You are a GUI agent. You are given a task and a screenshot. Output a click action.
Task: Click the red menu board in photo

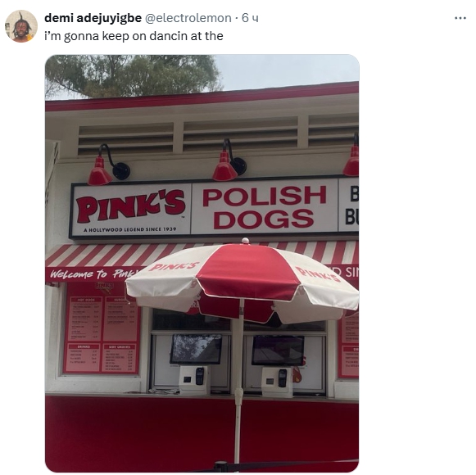102,328
